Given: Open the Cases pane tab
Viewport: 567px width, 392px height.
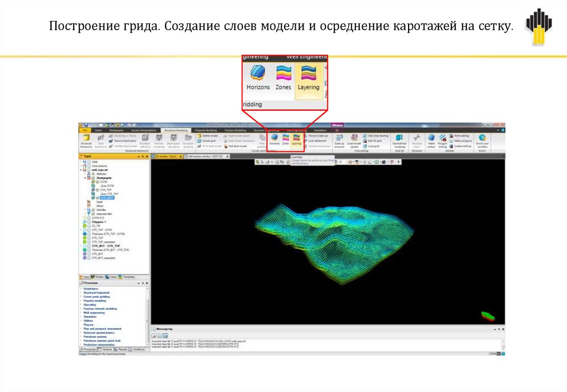Looking at the screenshot, I should 111,277.
